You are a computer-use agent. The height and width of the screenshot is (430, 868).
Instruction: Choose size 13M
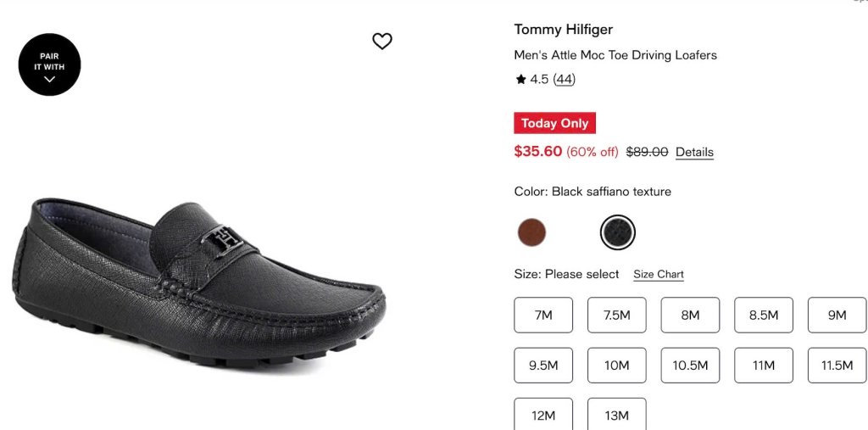[617, 415]
